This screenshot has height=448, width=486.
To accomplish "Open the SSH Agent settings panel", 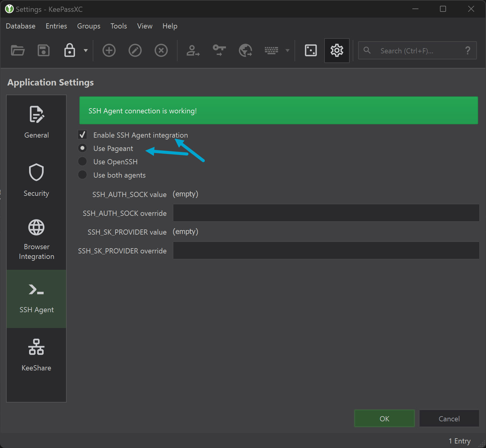I will tap(36, 299).
